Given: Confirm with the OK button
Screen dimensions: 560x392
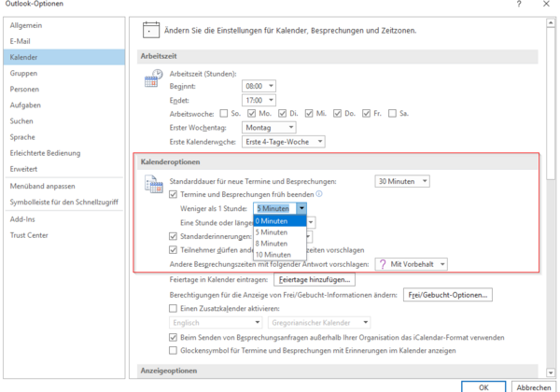Looking at the screenshot, I should [483, 387].
